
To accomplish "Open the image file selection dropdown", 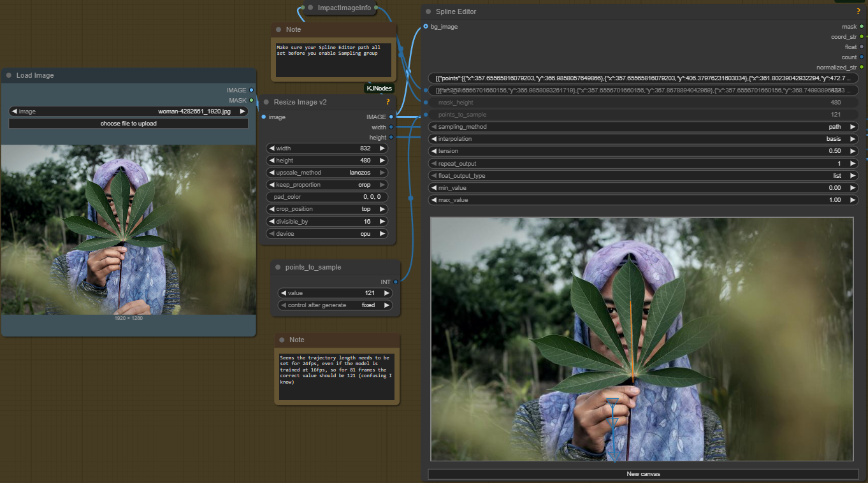I will (x=128, y=112).
